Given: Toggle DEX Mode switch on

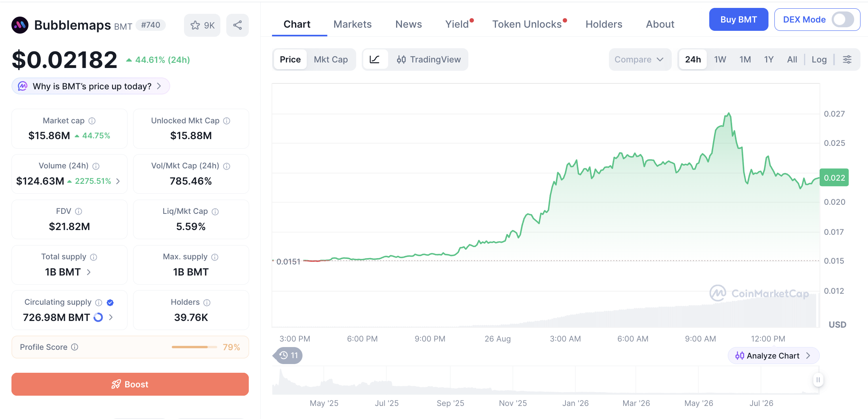Looking at the screenshot, I should tap(842, 19).
